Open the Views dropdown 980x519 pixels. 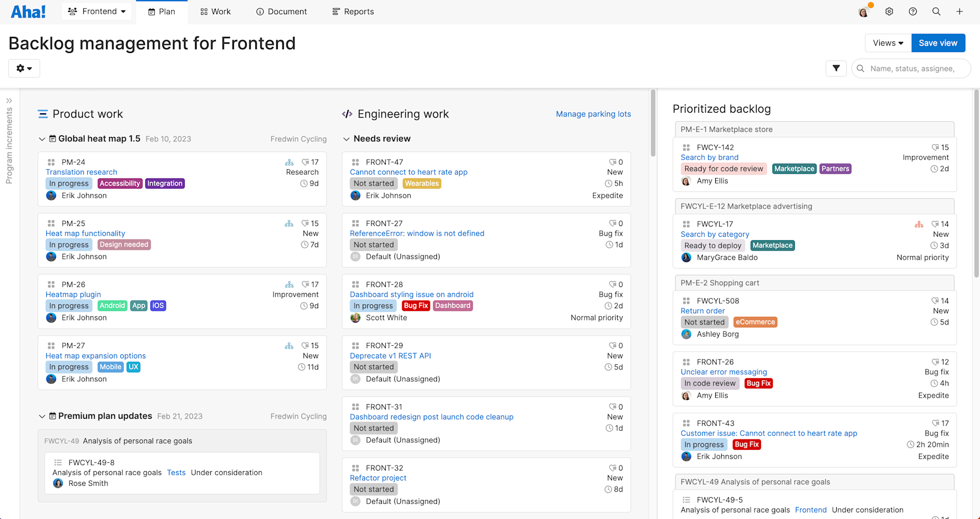click(887, 42)
